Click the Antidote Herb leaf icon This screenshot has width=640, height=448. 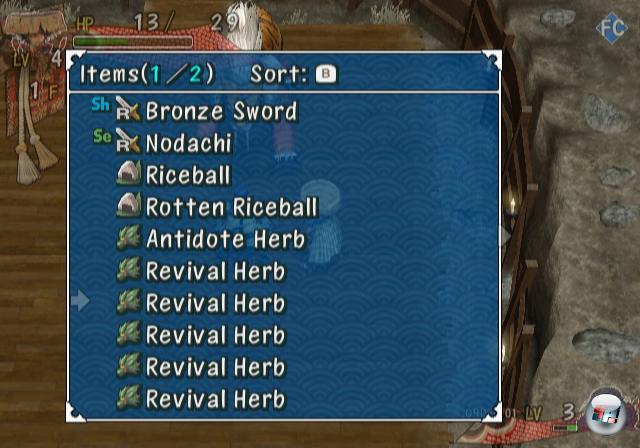coord(129,237)
